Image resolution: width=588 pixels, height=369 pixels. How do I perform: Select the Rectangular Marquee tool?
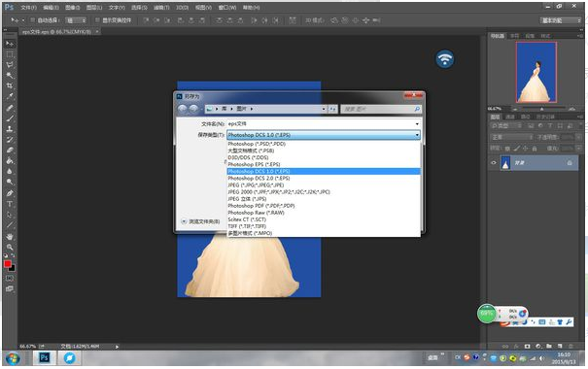click(10, 54)
